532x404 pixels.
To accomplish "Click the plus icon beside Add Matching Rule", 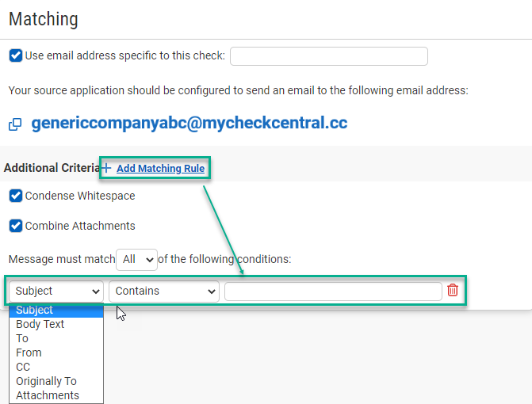I will pyautogui.click(x=106, y=168).
